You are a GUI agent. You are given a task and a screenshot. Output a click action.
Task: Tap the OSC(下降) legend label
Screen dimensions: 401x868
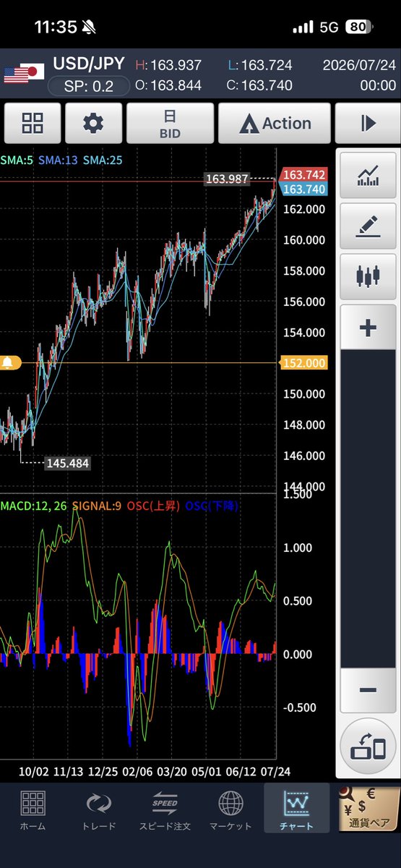[x=212, y=506]
